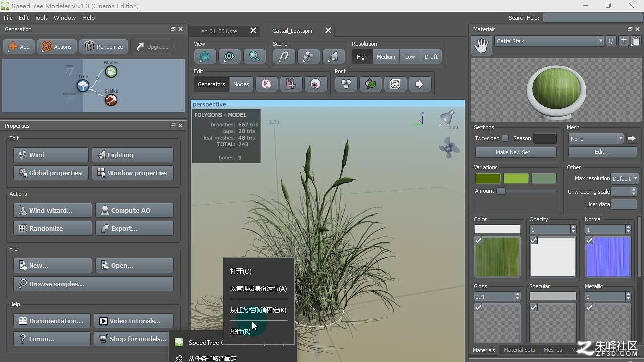
Task: Toggle the Specular map checkbox
Action: (533, 307)
